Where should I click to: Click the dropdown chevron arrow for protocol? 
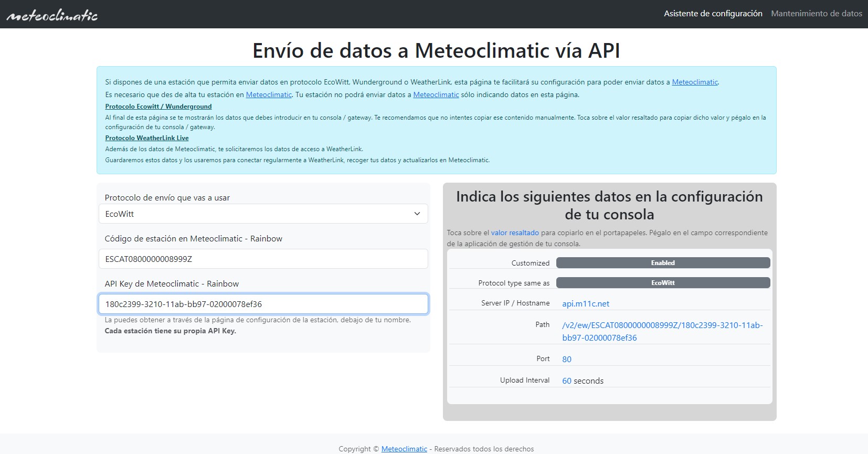click(x=417, y=214)
